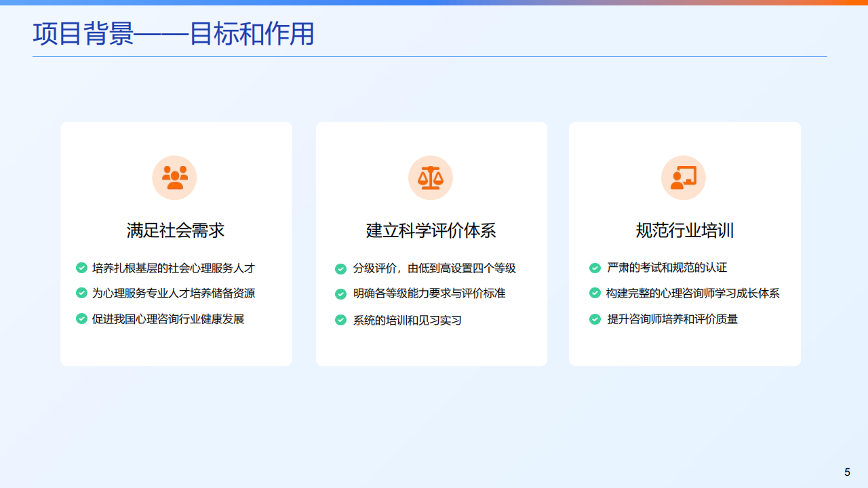Expand the 建立科学评价体系 card
This screenshot has height=488, width=868.
point(431,243)
